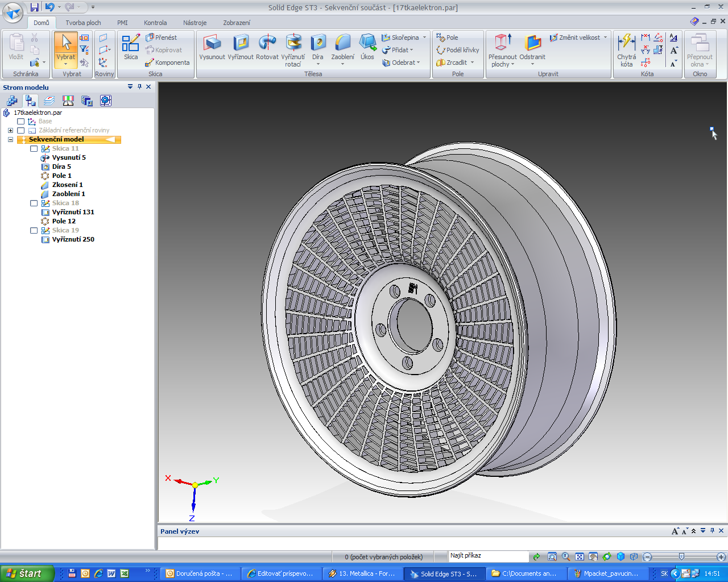Switch to the Tvorba ploch tab
The width and height of the screenshot is (728, 582).
83,23
